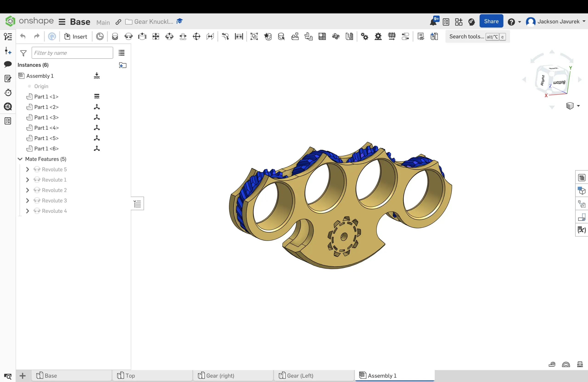Open the Gear relation tool
Image resolution: width=588 pixels, height=382 pixels.
click(365, 37)
